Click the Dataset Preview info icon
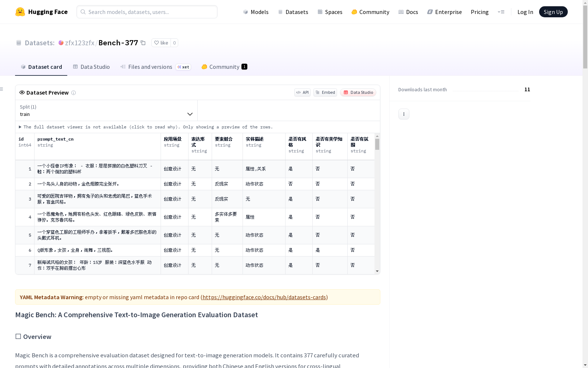 (x=73, y=93)
